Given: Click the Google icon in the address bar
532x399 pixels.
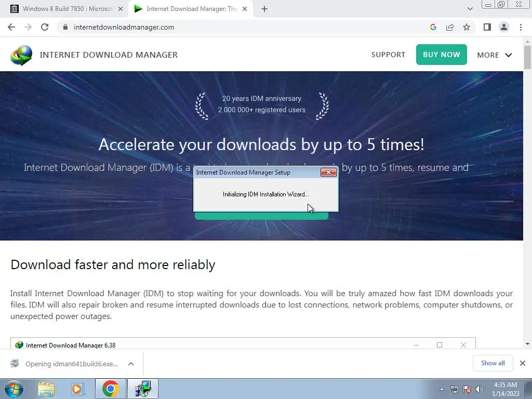Looking at the screenshot, I should tap(433, 27).
